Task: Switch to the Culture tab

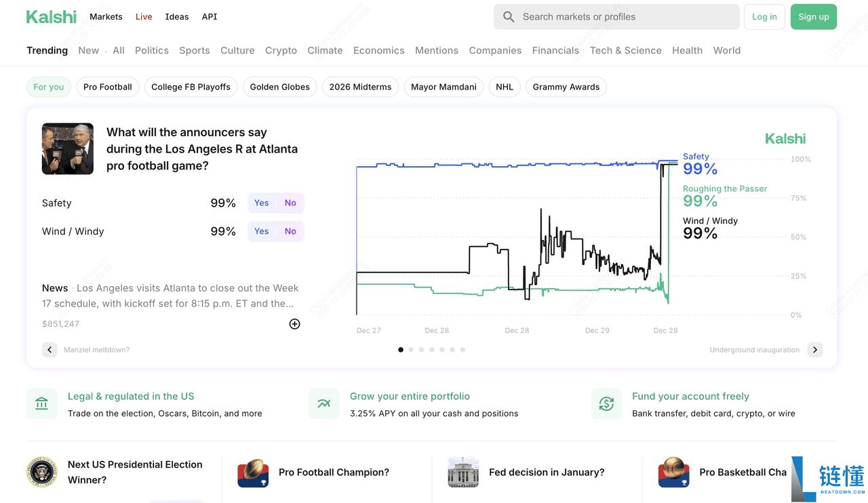Action: click(x=237, y=50)
